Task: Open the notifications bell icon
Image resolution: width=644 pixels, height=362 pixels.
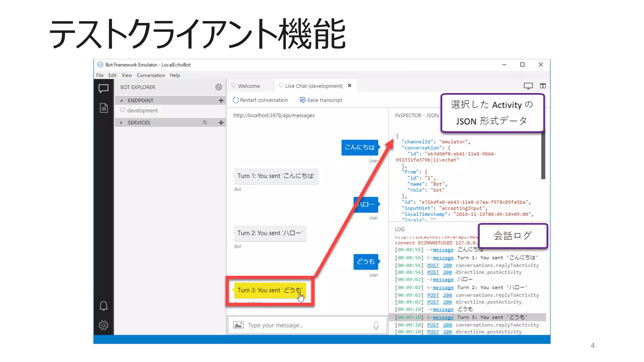Action: 103,306
